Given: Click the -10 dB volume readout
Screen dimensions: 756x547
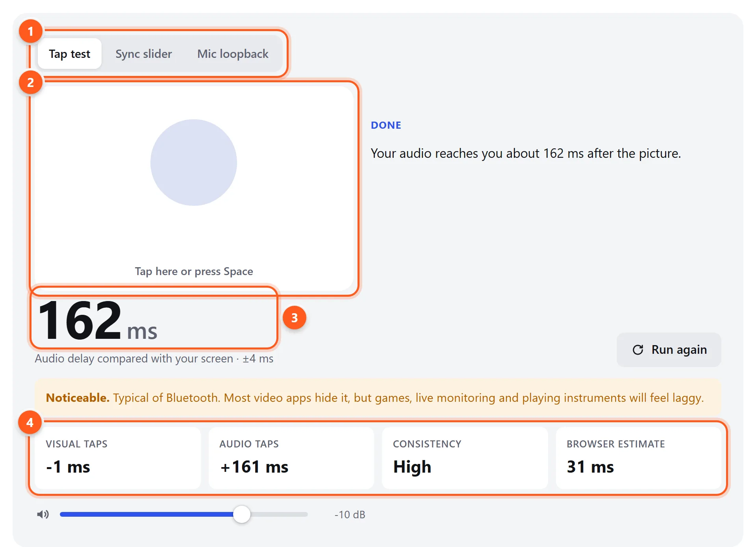Looking at the screenshot, I should click(x=350, y=515).
